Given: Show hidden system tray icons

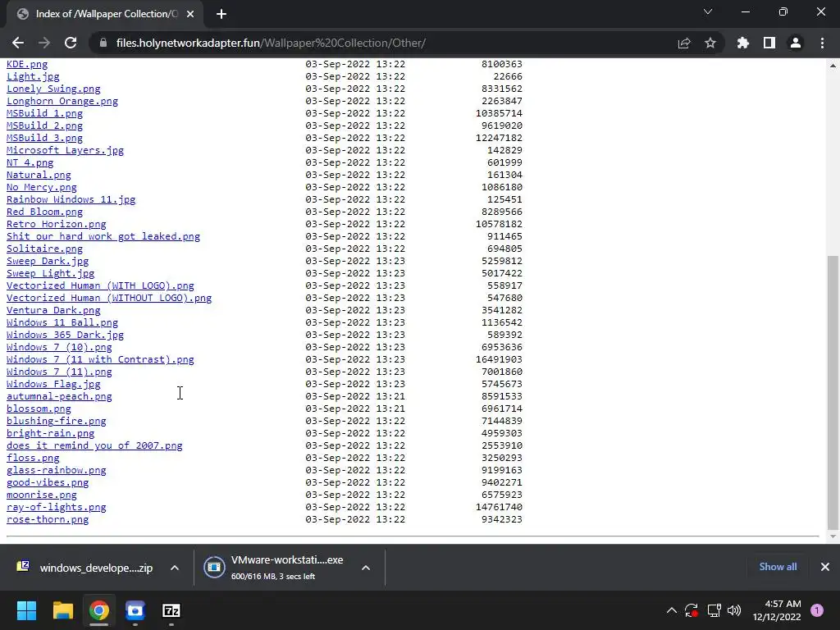Looking at the screenshot, I should click(671, 610).
